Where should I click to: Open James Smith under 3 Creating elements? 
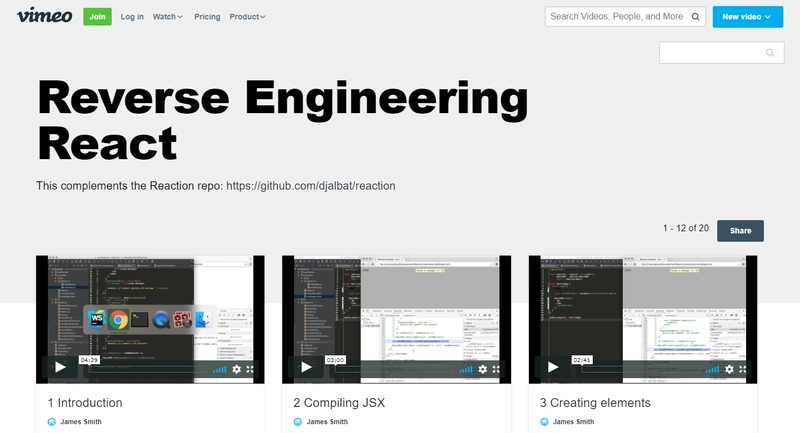pyautogui.click(x=573, y=422)
